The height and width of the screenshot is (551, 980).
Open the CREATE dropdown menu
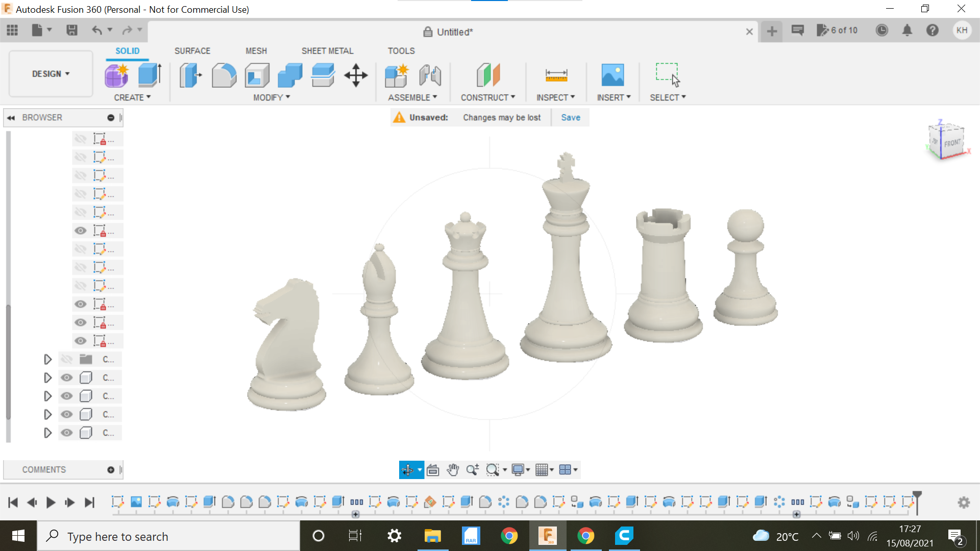point(132,97)
